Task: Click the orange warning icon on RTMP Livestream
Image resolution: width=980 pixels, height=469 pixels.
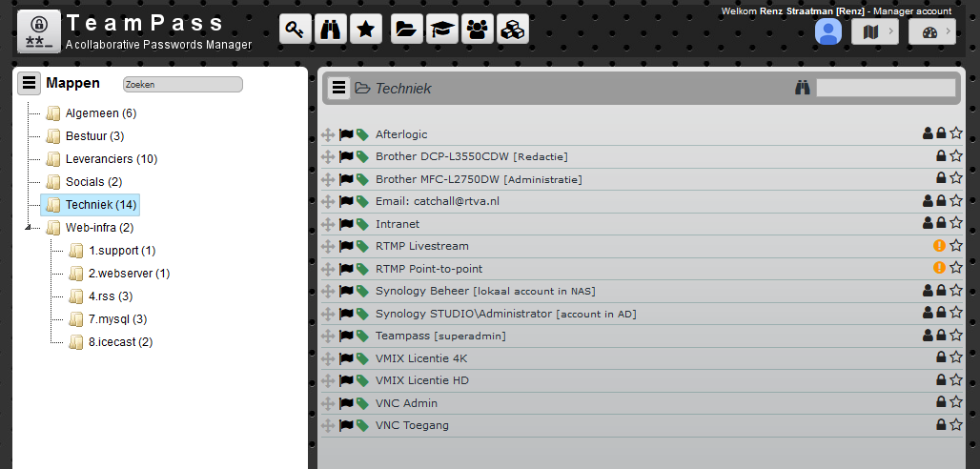Action: (939, 246)
